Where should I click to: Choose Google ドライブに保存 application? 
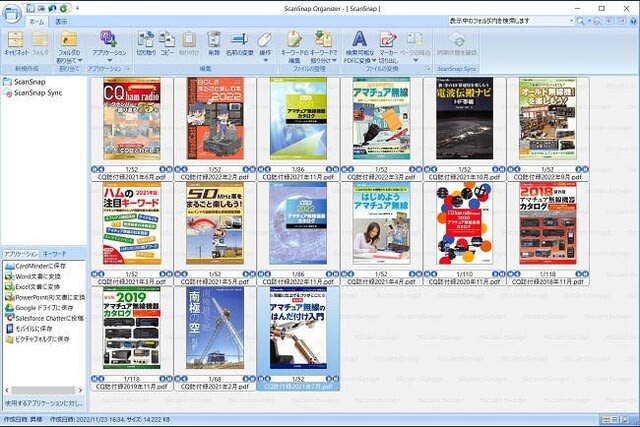pyautogui.click(x=39, y=308)
